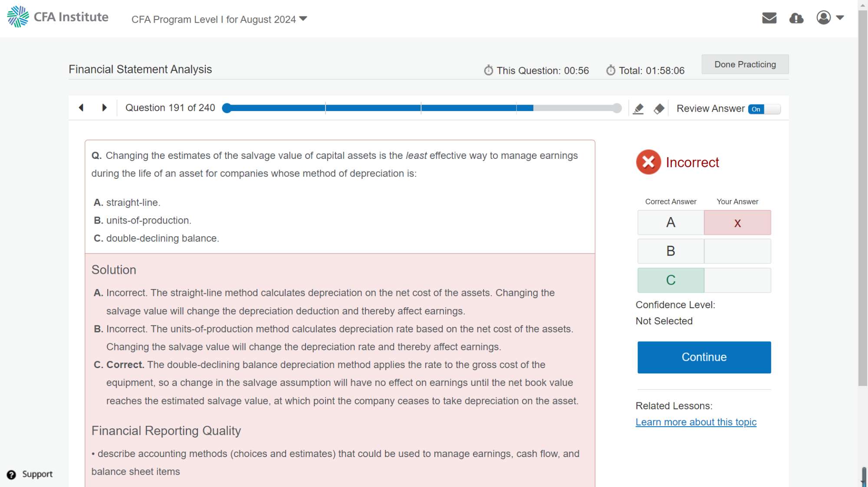Open Learn more about this topic link

[696, 422]
